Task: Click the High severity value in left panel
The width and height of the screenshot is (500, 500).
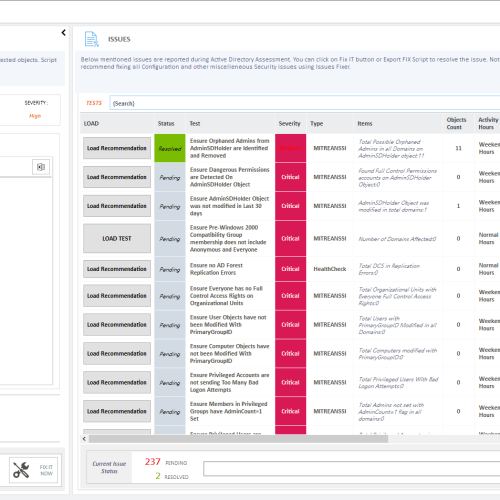Action: tap(35, 116)
